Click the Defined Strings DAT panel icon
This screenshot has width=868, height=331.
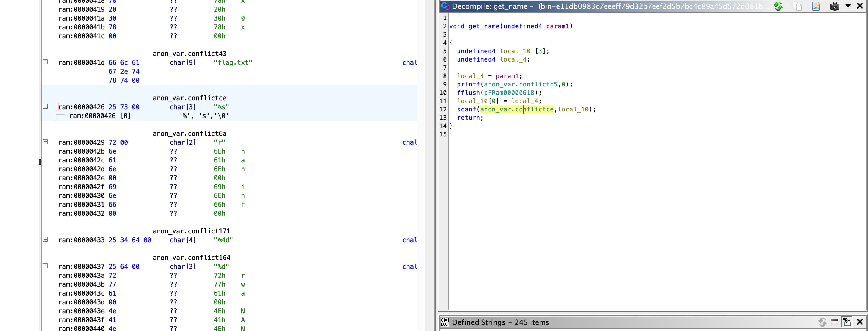(445, 322)
